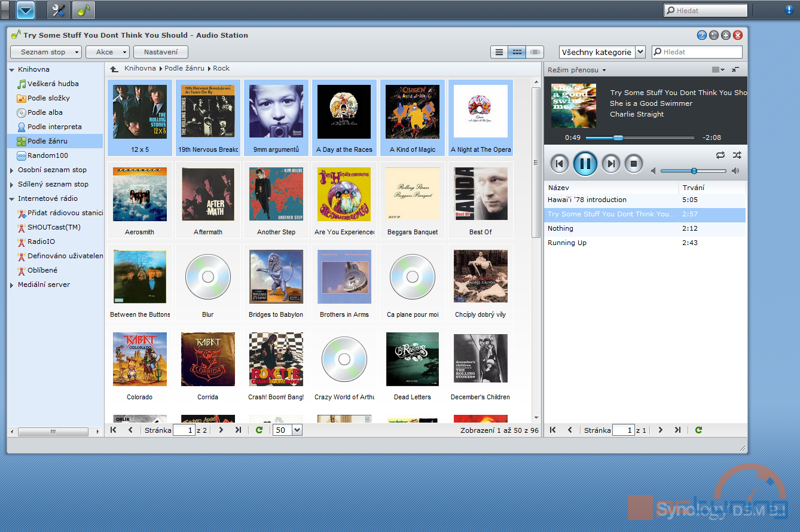Click Knihovna in the breadcrumb path
Viewport: 800px width, 532px height.
click(x=140, y=68)
